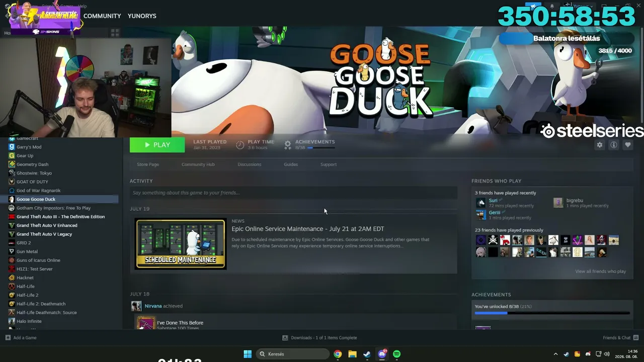Select Goose Goose Duck in the library list
644x362 pixels.
point(59,199)
